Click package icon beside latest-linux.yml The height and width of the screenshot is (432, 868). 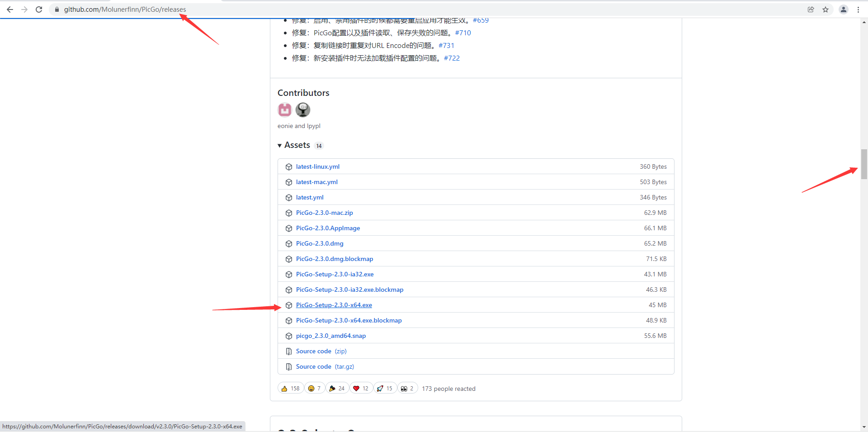(289, 167)
